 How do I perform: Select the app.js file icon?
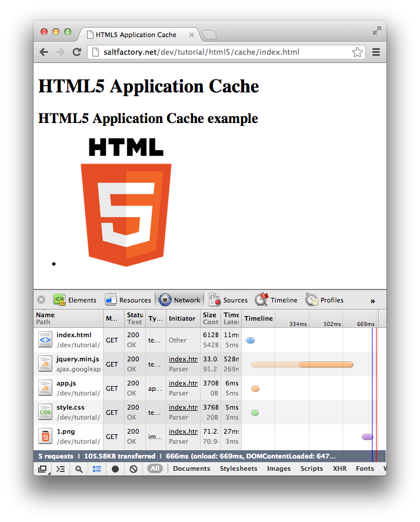[x=45, y=388]
